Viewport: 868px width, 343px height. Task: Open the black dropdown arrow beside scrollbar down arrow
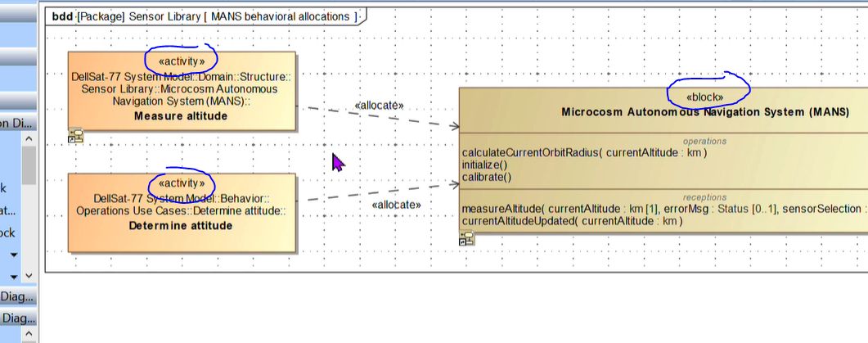pos(14,277)
